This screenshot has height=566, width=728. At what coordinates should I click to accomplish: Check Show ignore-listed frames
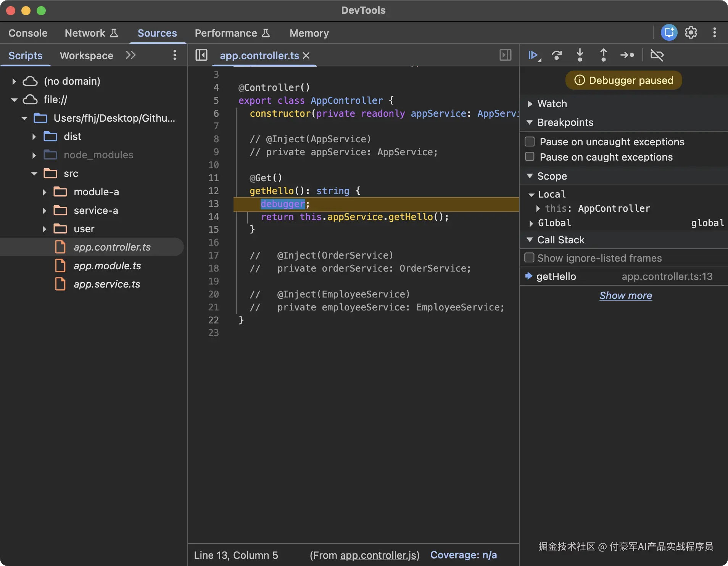click(529, 258)
